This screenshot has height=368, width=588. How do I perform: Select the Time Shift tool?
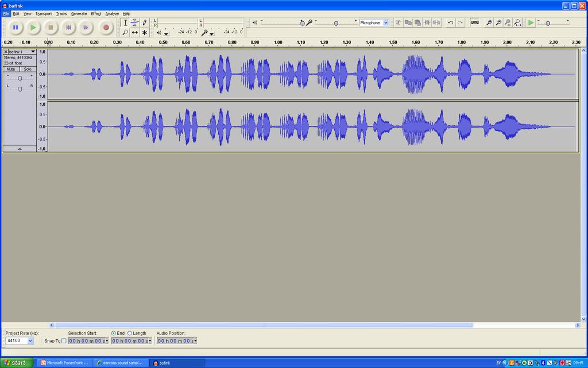pos(134,32)
